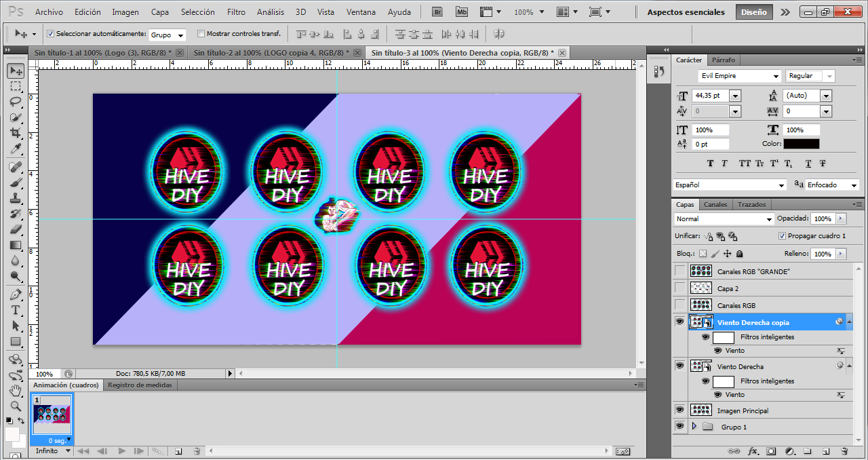Select the Clone Stamp tool

coord(16,198)
